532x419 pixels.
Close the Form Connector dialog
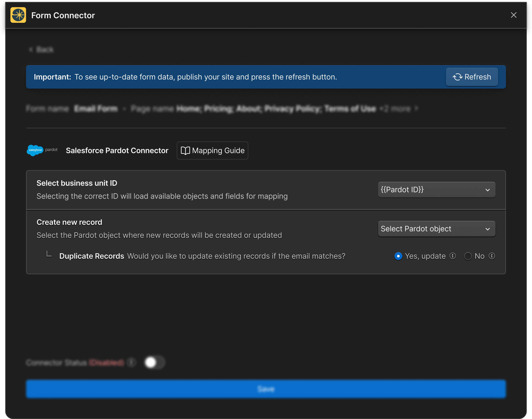tap(513, 15)
